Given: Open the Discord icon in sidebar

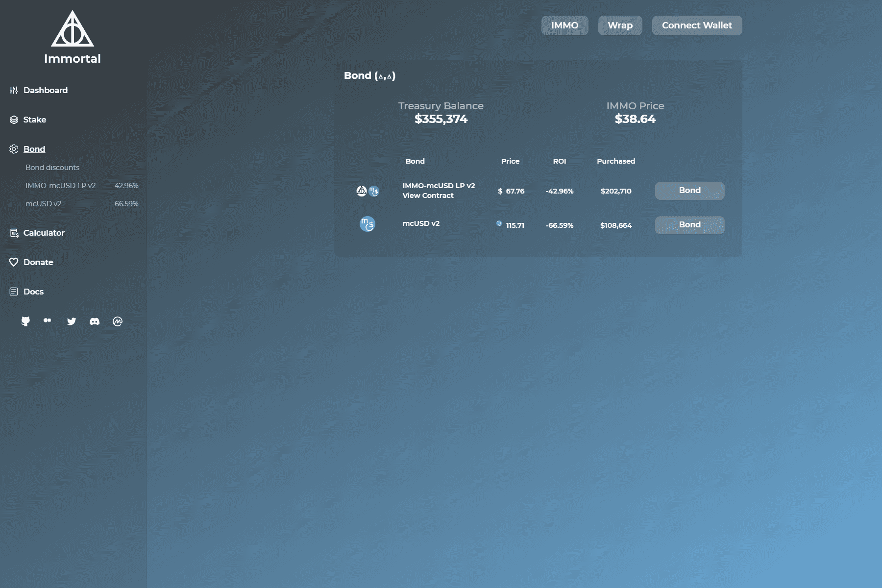Looking at the screenshot, I should [95, 321].
